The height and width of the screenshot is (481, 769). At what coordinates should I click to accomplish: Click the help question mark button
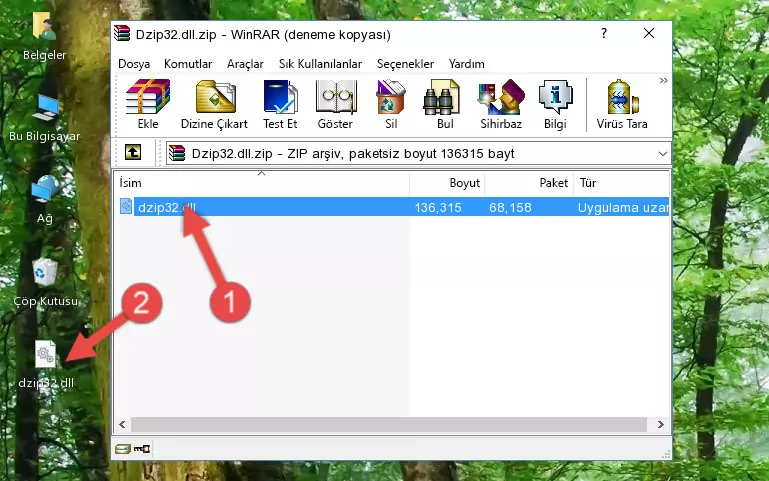pyautogui.click(x=604, y=33)
